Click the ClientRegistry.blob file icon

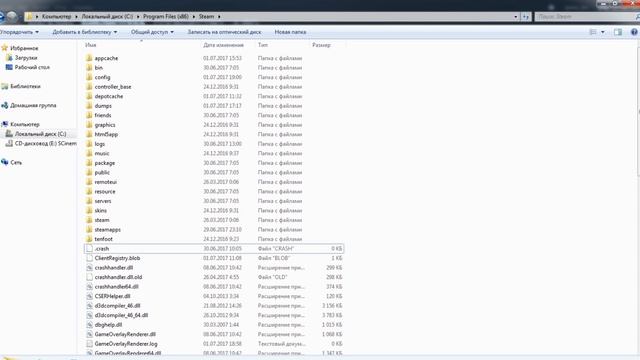pos(89,258)
